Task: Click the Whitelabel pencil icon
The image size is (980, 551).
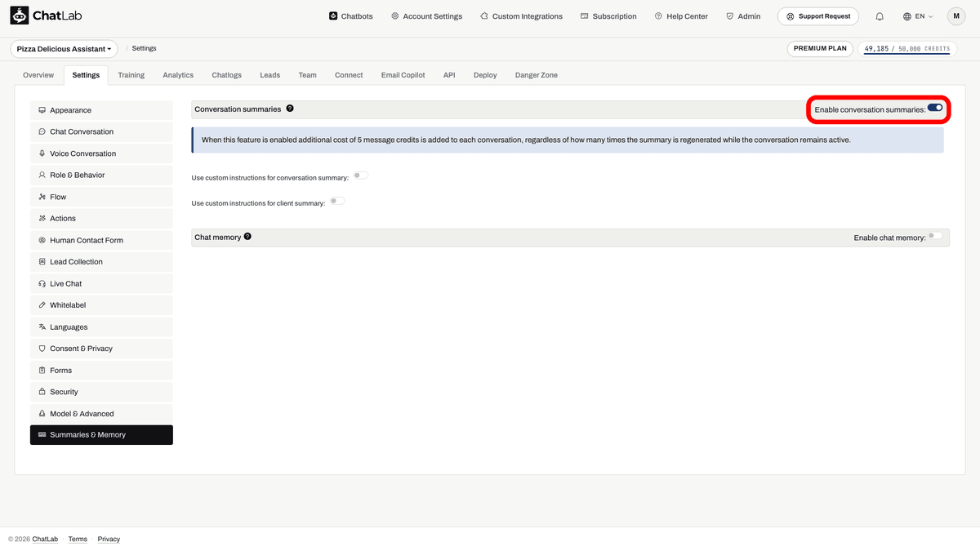Action: pyautogui.click(x=42, y=305)
